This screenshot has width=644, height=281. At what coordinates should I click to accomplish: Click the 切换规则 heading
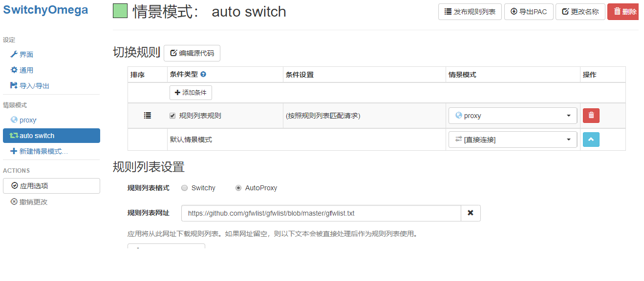(136, 52)
